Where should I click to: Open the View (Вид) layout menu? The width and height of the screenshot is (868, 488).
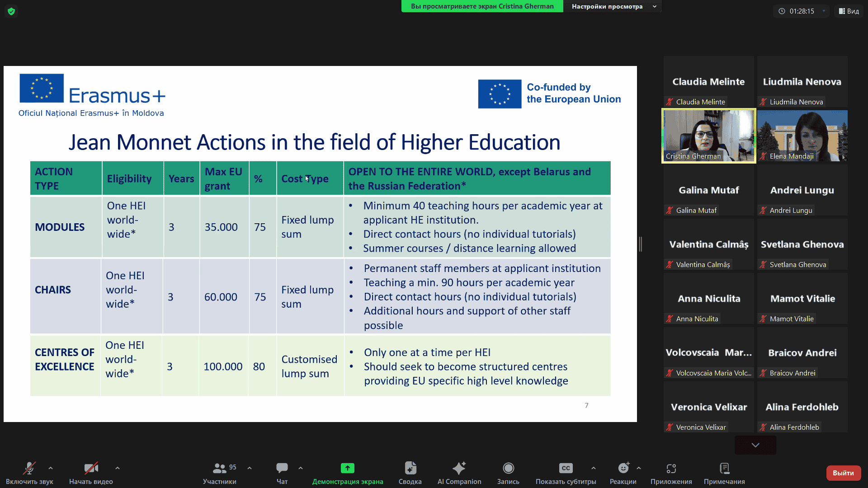[x=849, y=11]
